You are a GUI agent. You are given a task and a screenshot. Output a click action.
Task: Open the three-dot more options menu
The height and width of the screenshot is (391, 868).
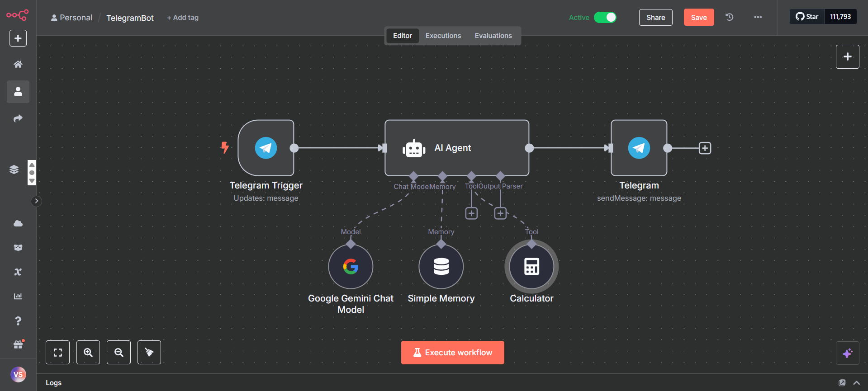tap(758, 17)
